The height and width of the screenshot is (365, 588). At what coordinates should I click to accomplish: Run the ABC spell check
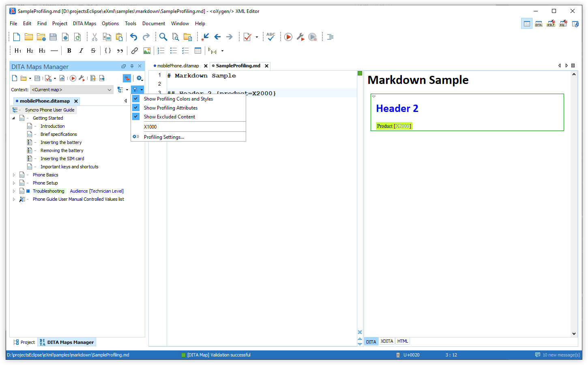click(x=270, y=37)
